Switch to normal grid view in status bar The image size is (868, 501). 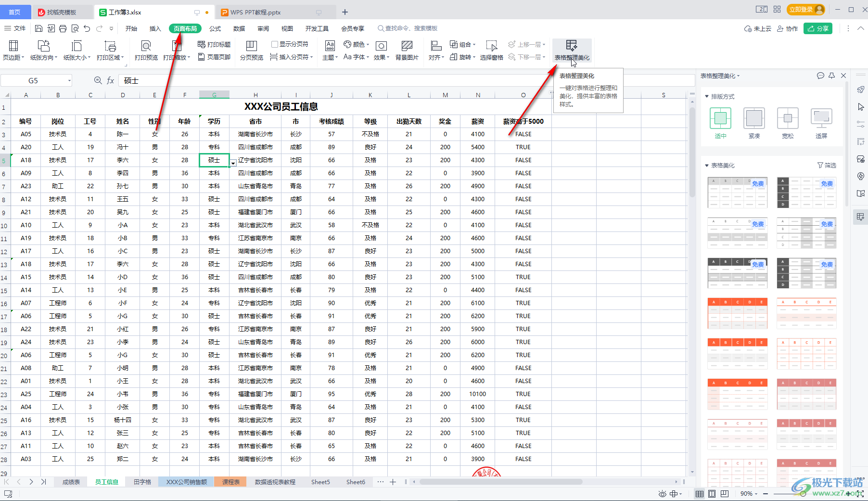(699, 494)
